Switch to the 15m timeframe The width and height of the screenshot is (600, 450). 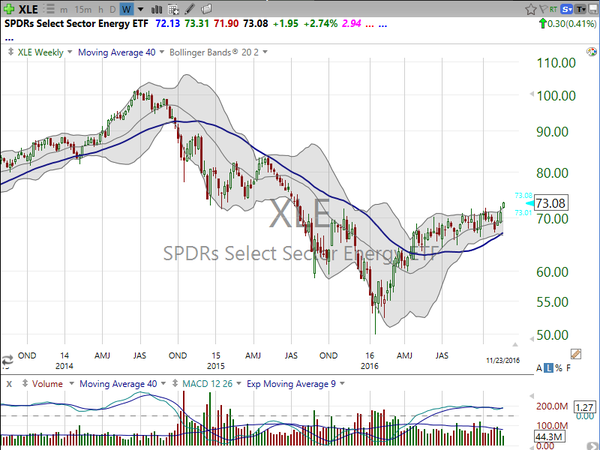click(83, 9)
